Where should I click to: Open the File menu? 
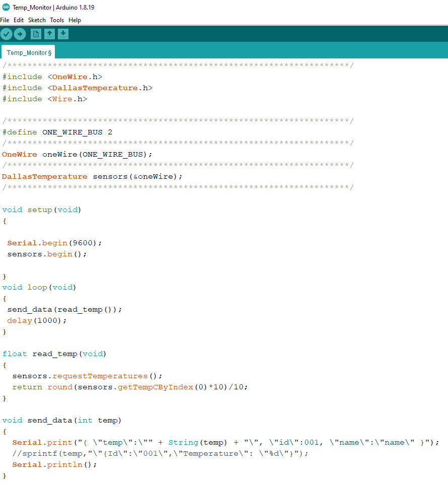point(5,20)
